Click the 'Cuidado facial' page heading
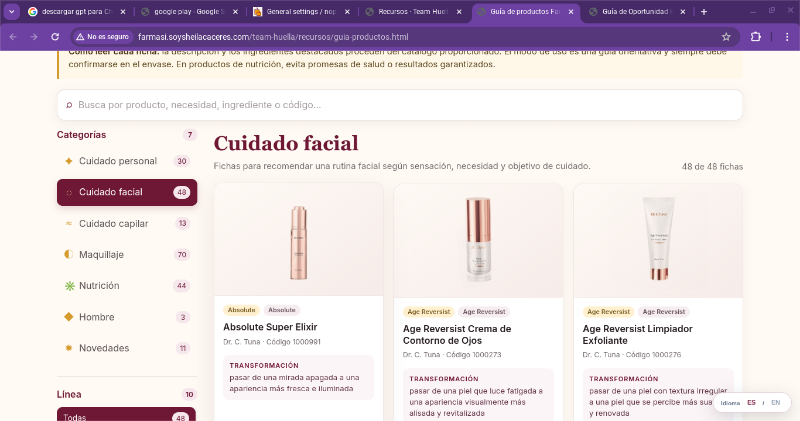Viewport: 800px width, 421px height. click(286, 143)
